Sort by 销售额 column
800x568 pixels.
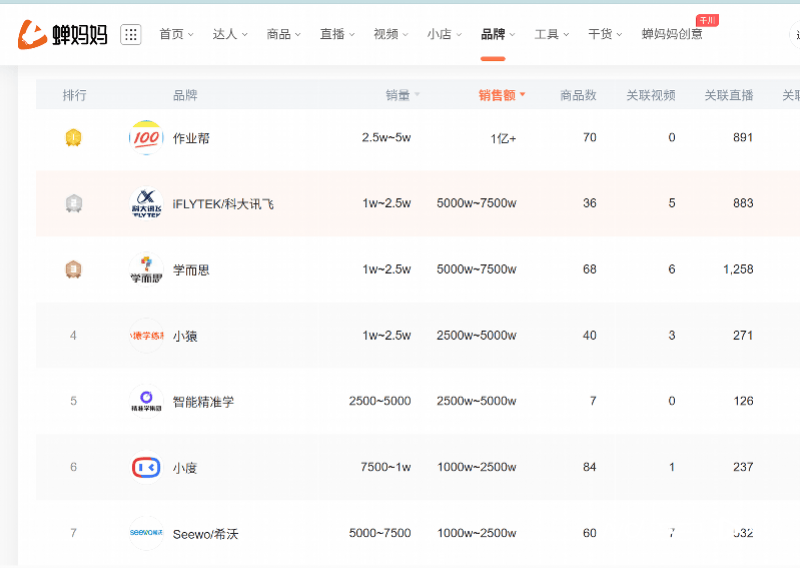pyautogui.click(x=502, y=95)
